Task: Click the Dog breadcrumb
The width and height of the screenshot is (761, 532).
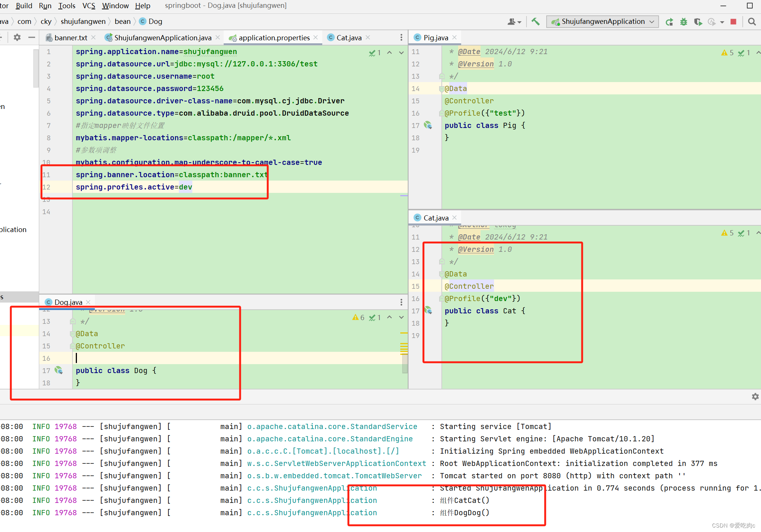Action: pos(151,22)
